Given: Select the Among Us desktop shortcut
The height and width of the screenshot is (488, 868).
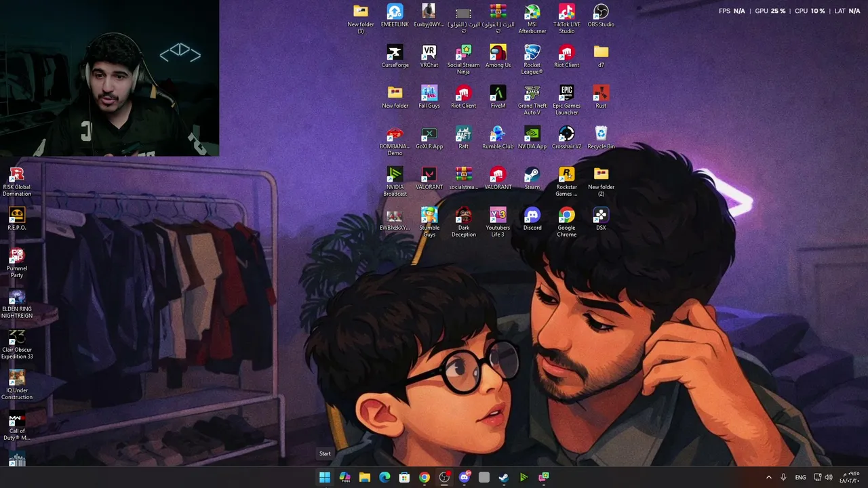Looking at the screenshot, I should [498, 57].
